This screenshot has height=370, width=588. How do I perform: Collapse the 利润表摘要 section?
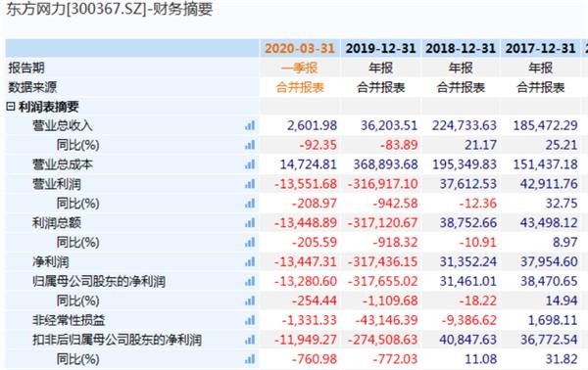click(x=11, y=107)
